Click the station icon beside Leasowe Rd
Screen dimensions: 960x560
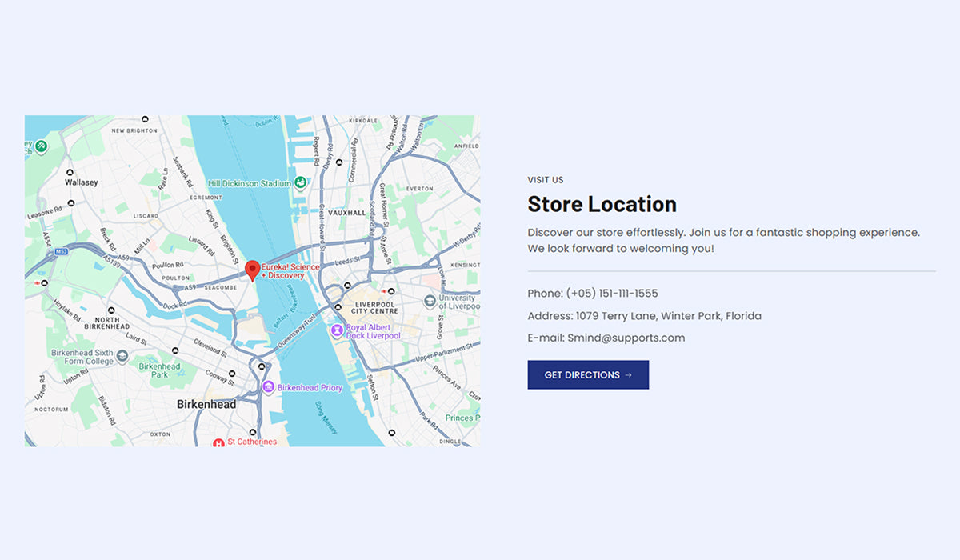pos(71,203)
